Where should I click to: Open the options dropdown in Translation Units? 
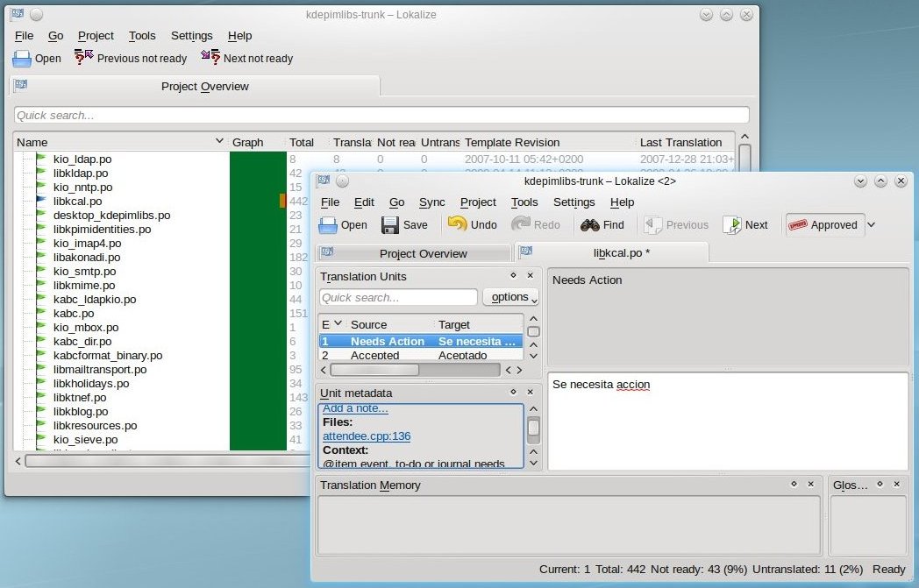click(x=510, y=298)
